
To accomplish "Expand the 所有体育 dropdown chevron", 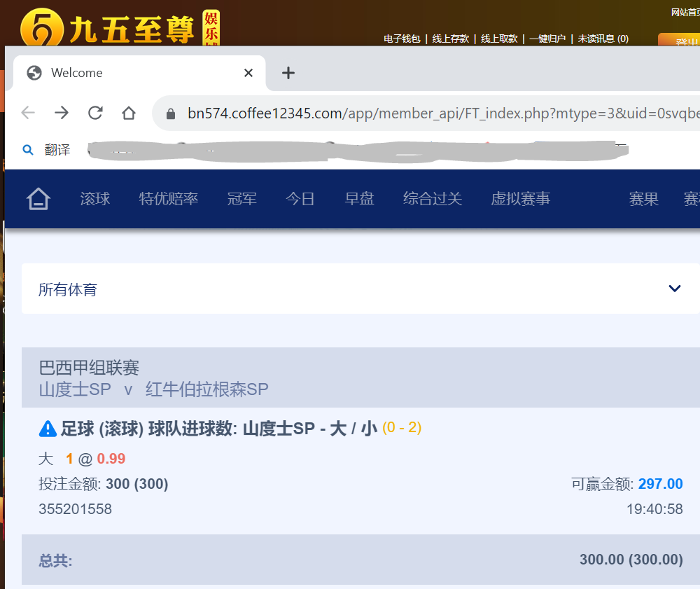I will tap(674, 289).
